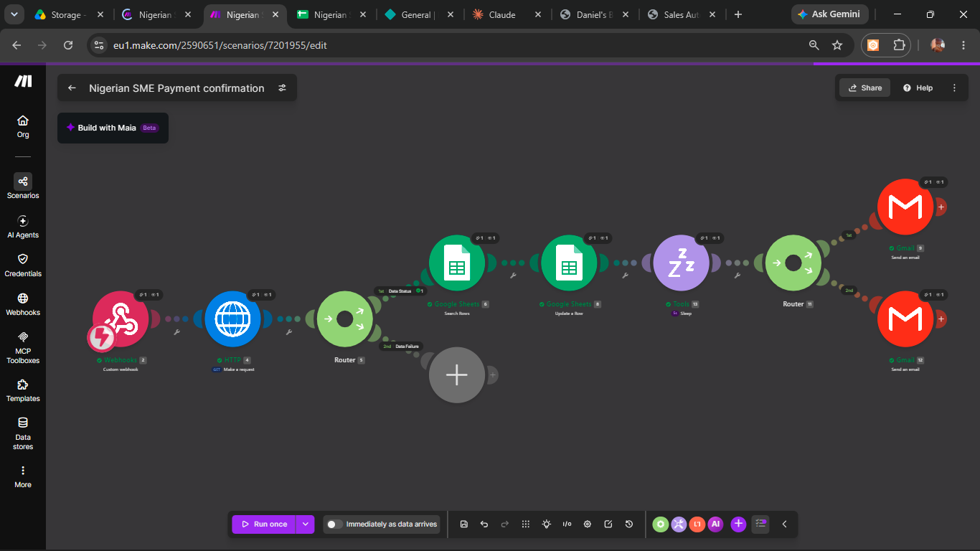Image resolution: width=980 pixels, height=551 pixels.
Task: Open MCP Toolboxes in the sidebar
Action: click(23, 347)
